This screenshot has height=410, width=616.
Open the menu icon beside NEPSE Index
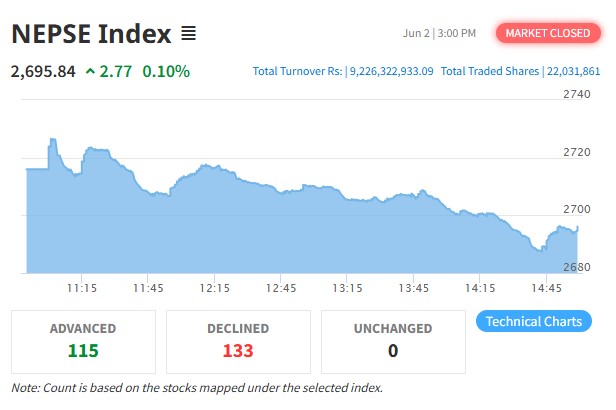click(x=189, y=34)
